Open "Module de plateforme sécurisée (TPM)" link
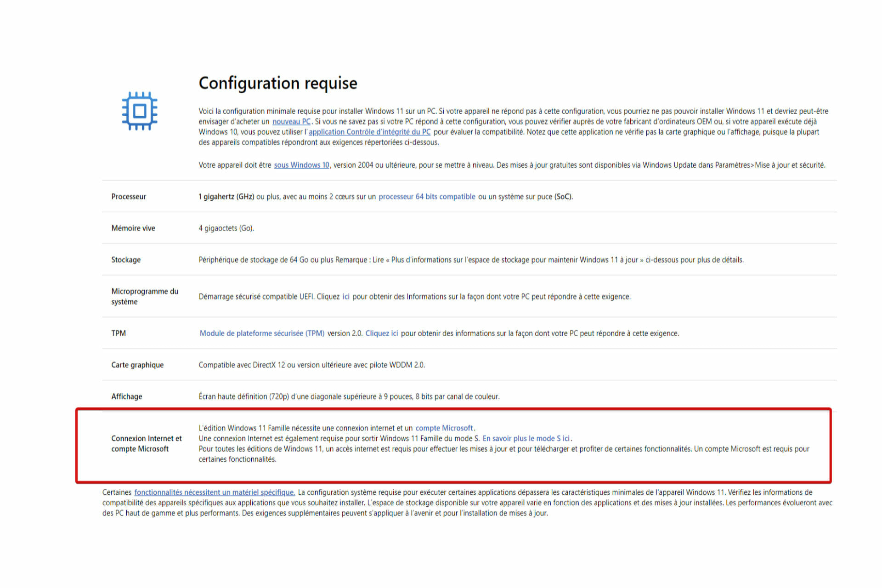The height and width of the screenshot is (588, 882). tap(262, 334)
